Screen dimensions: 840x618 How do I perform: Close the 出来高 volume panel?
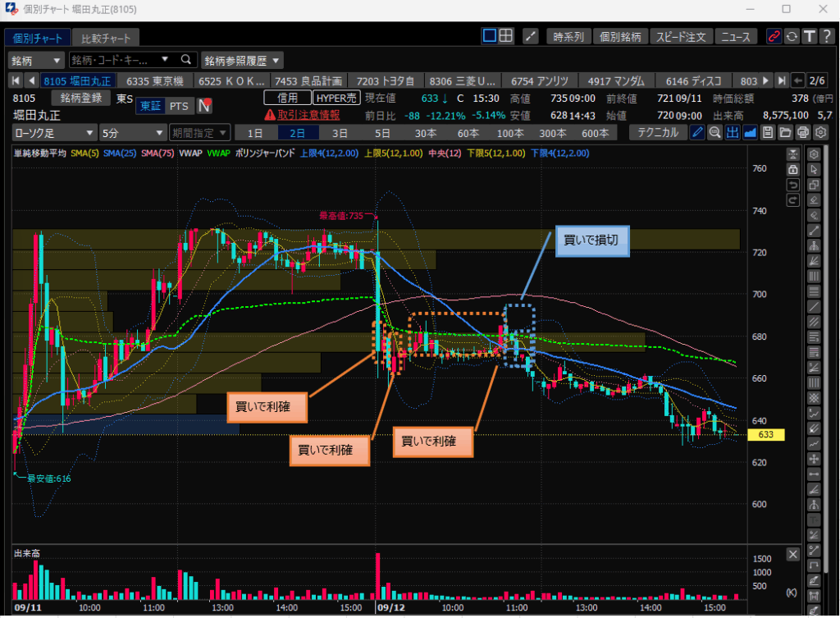click(793, 554)
